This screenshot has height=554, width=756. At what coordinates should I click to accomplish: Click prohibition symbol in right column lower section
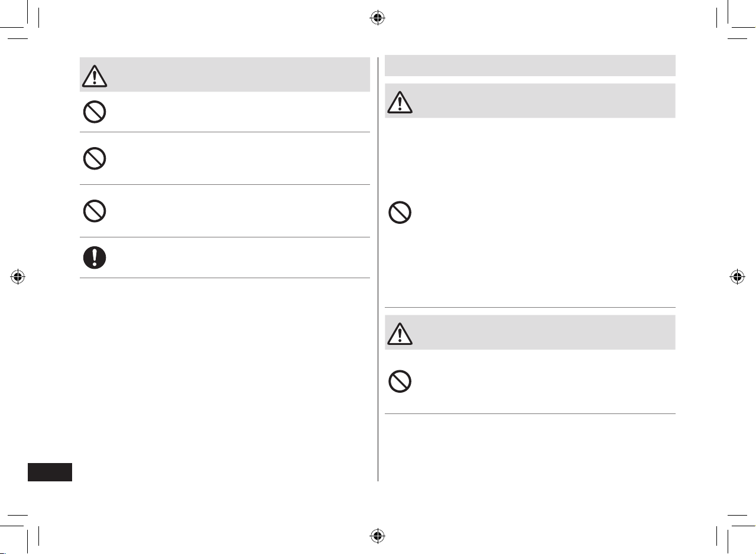400,382
